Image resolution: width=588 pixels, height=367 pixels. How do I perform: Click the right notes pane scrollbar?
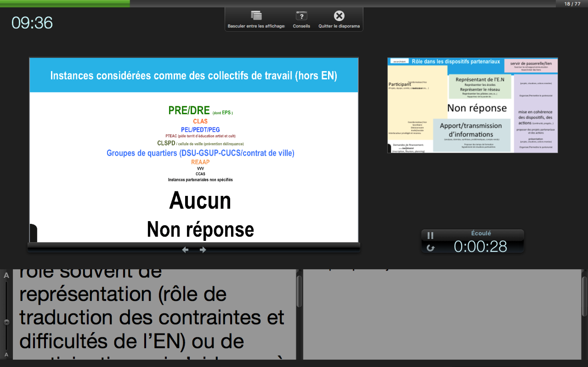pyautogui.click(x=584, y=296)
